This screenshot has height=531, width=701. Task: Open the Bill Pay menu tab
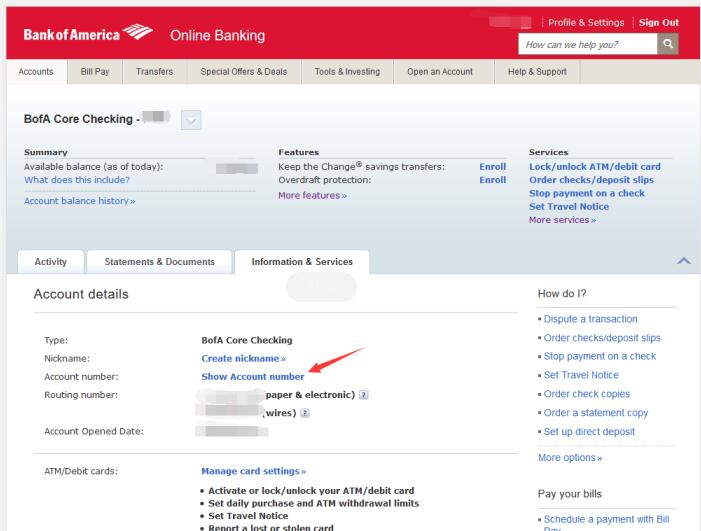94,72
